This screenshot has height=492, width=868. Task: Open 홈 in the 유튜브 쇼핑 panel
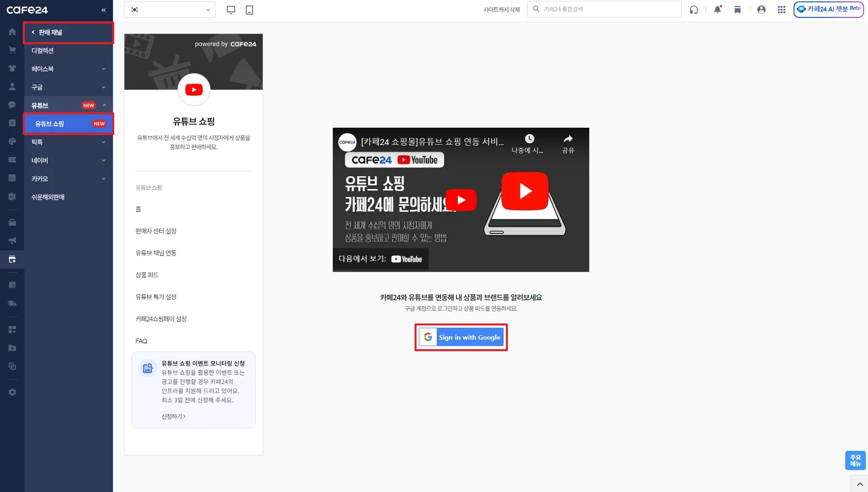tap(139, 209)
